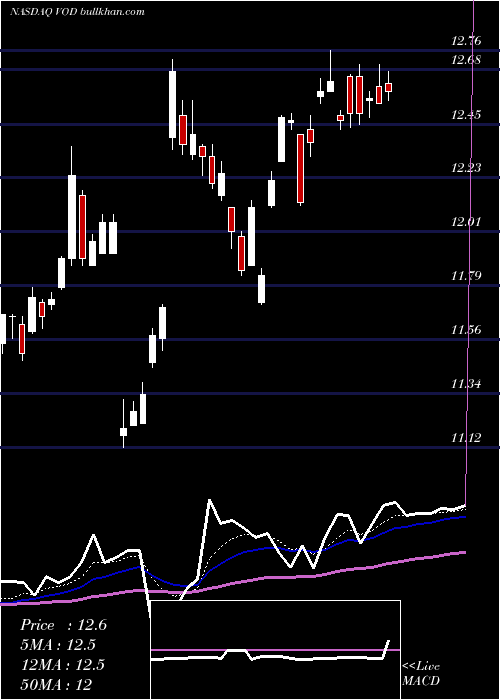The image size is (500, 700).
Task: Click the 11.12 price axis label
Action: [466, 438]
